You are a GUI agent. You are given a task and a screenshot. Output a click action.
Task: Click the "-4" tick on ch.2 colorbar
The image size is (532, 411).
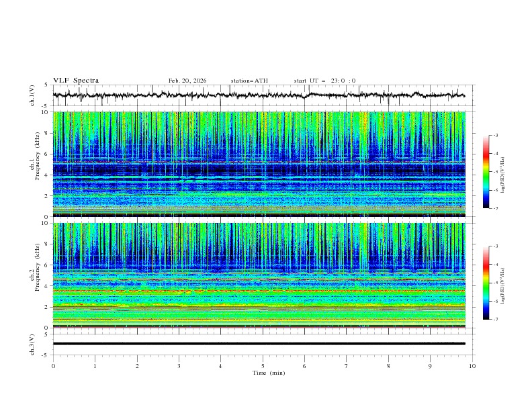[495, 265]
